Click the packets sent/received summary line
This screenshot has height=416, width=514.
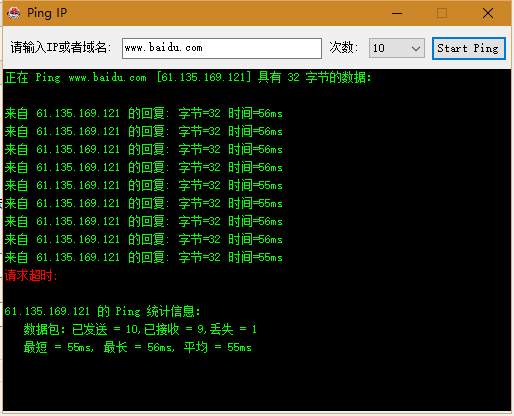[140, 330]
